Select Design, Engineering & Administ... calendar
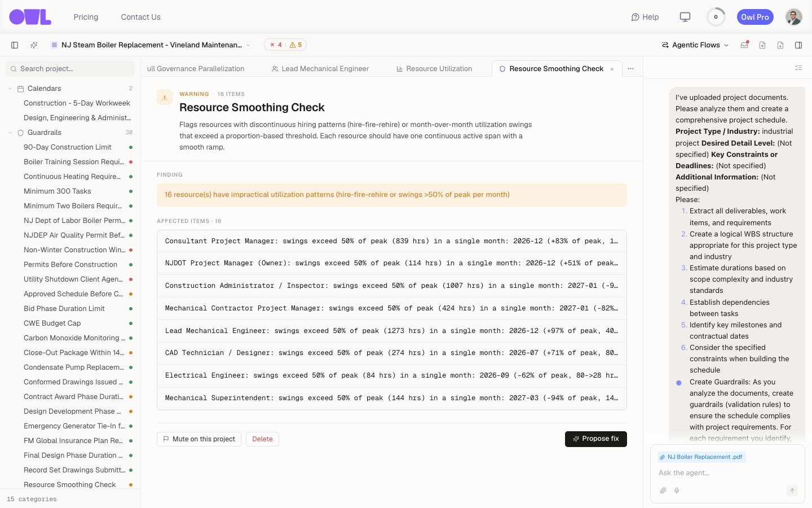Image resolution: width=812 pixels, height=508 pixels. click(x=77, y=118)
